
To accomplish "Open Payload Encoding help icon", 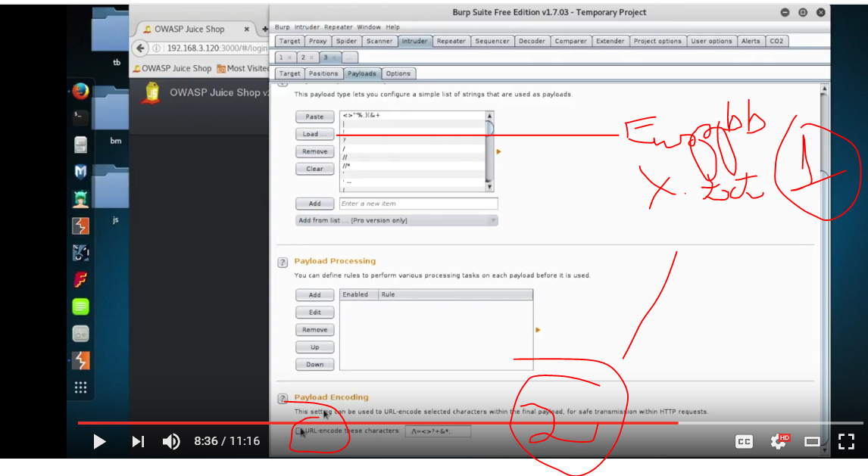I will pos(283,399).
